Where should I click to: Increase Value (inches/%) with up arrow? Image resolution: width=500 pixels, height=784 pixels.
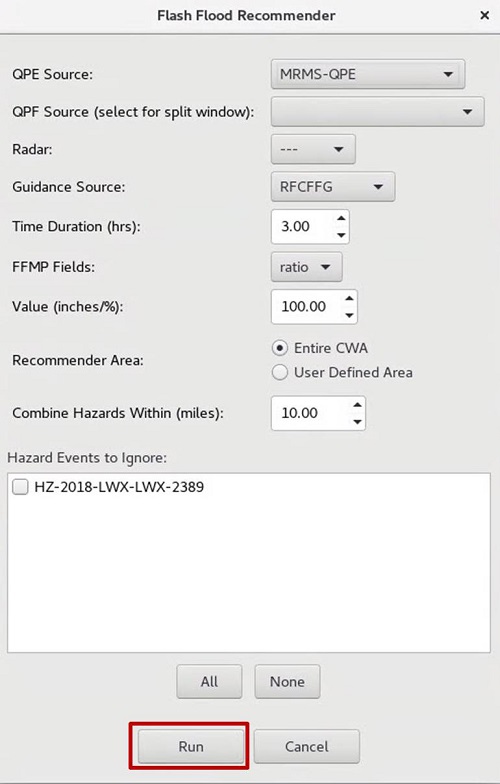[x=349, y=298]
